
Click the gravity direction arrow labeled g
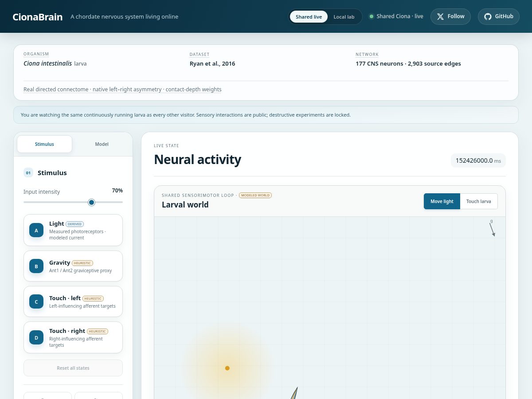coord(492,229)
